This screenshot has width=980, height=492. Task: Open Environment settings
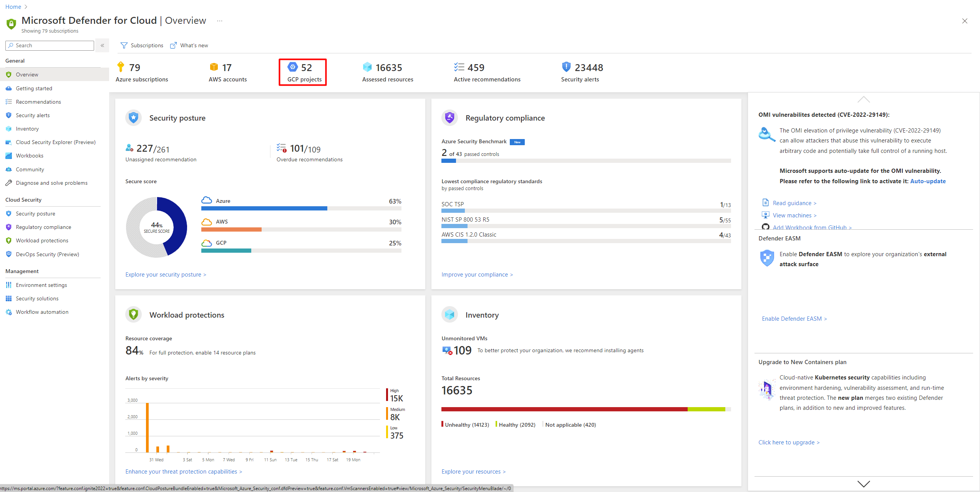click(x=41, y=285)
